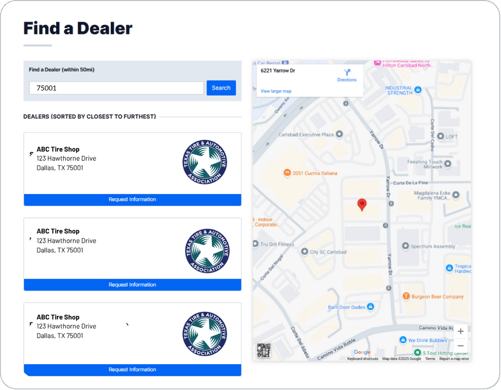The image size is (501, 390).
Task: Click the Industrial Strength map marker
Action: 418,89
